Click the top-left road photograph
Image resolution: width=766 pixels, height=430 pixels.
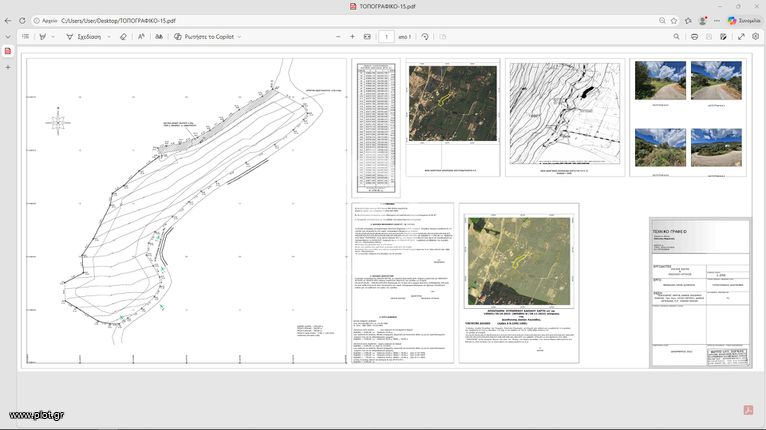click(x=660, y=81)
